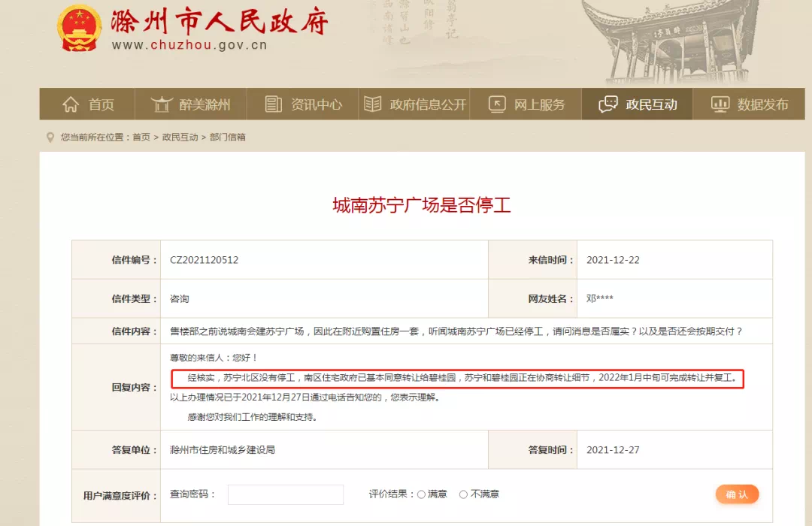The image size is (812, 526).
Task: Switch to the 网上服务 tab
Action: click(526, 104)
